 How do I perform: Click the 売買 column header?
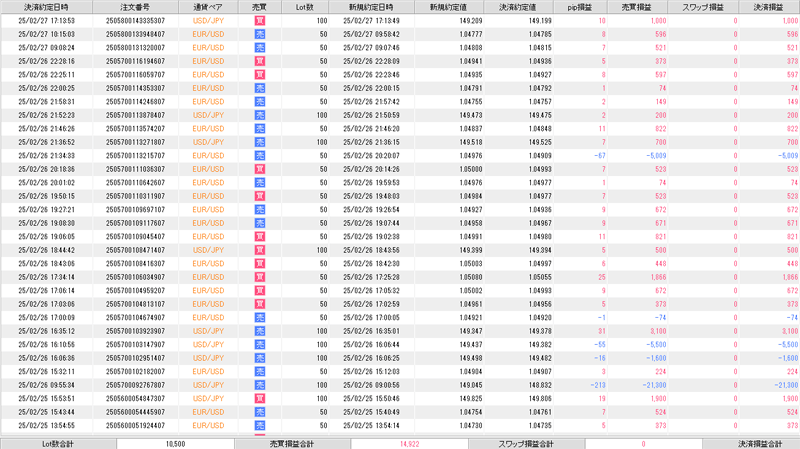point(260,7)
